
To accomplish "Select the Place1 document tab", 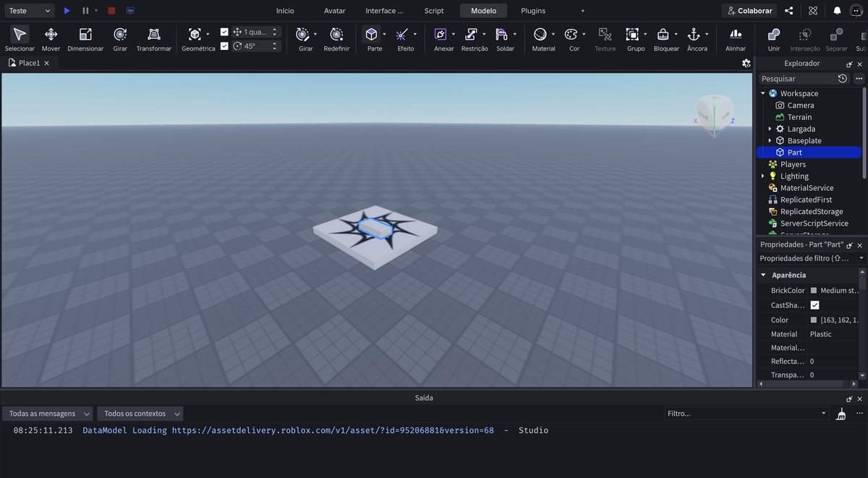I will click(x=29, y=63).
